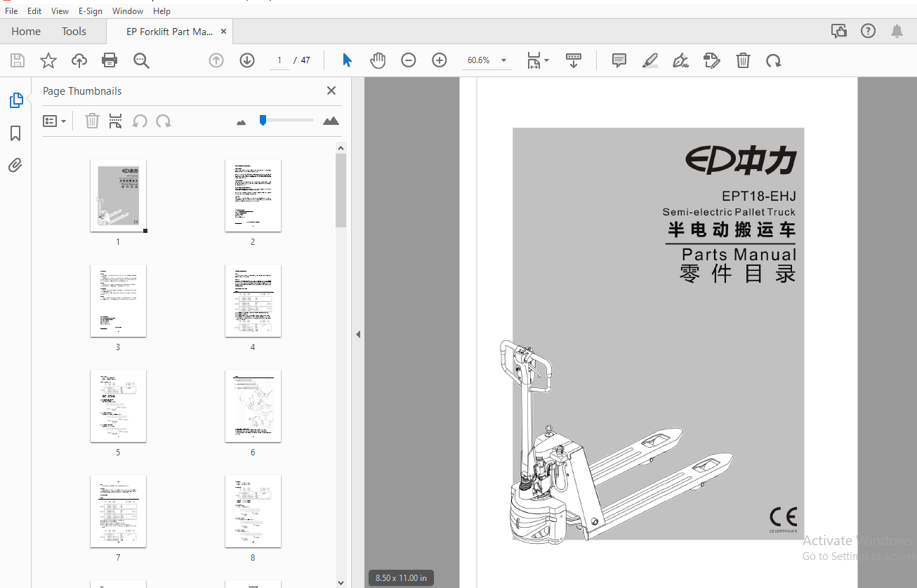
Task: Open the File menu
Action: 11,11
